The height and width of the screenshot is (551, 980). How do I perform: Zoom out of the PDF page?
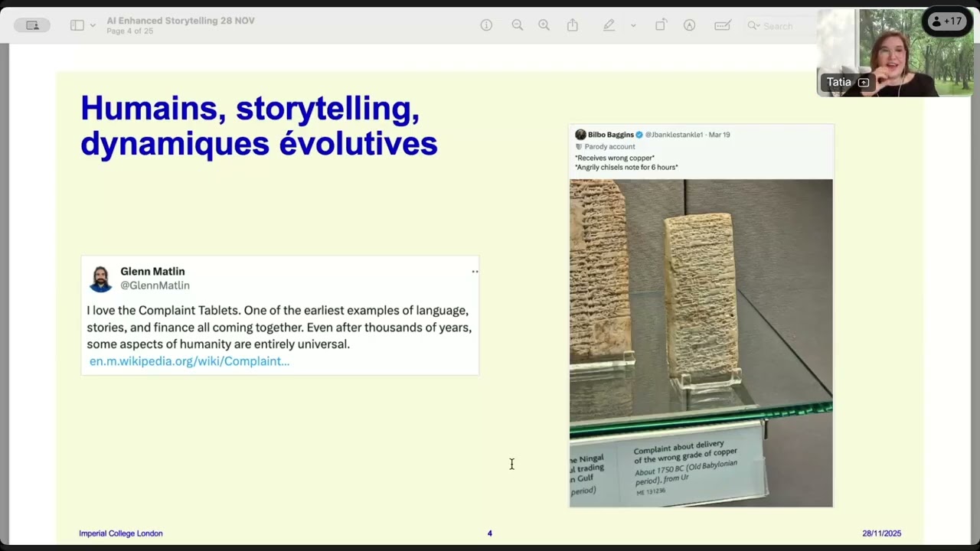(518, 25)
